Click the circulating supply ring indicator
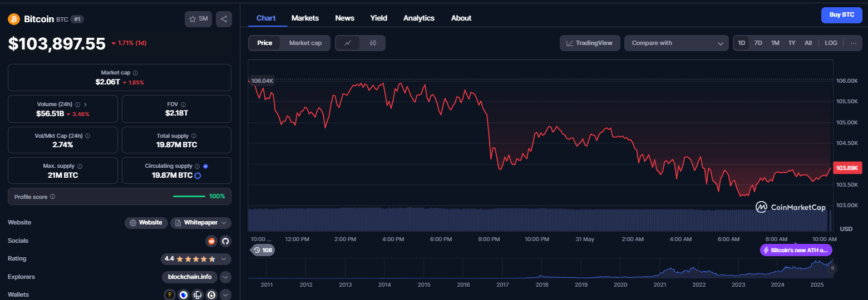 click(x=198, y=176)
